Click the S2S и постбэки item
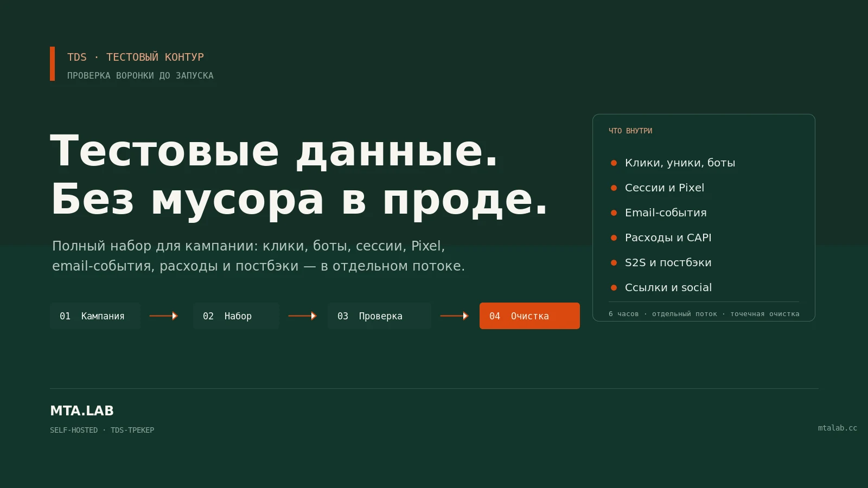This screenshot has width=868, height=488. point(668,262)
